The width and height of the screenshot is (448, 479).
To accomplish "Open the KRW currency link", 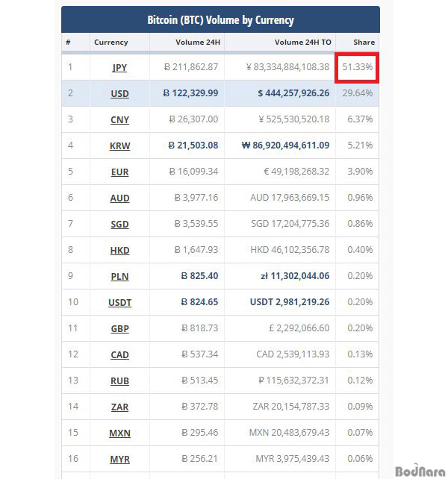I will pyautogui.click(x=119, y=145).
